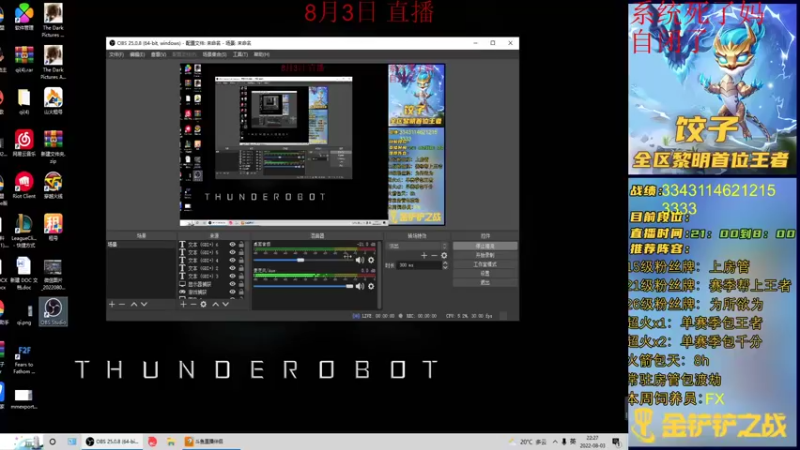The height and width of the screenshot is (450, 800).
Task: Click the 开始录制 button in Controls
Action: 485,255
